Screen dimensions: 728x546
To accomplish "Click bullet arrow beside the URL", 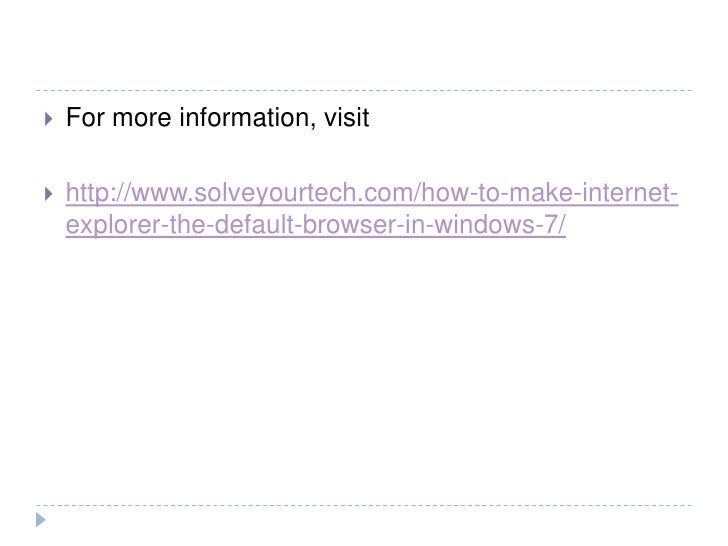I will click(49, 194).
